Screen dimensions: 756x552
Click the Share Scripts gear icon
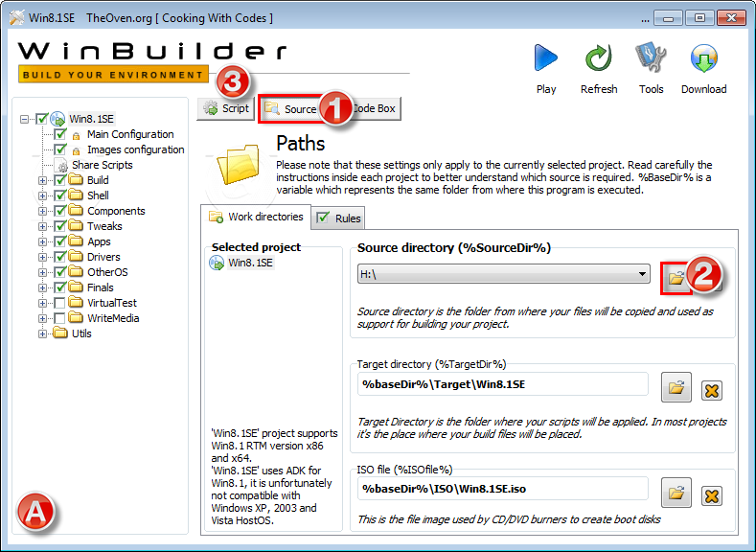[62, 167]
